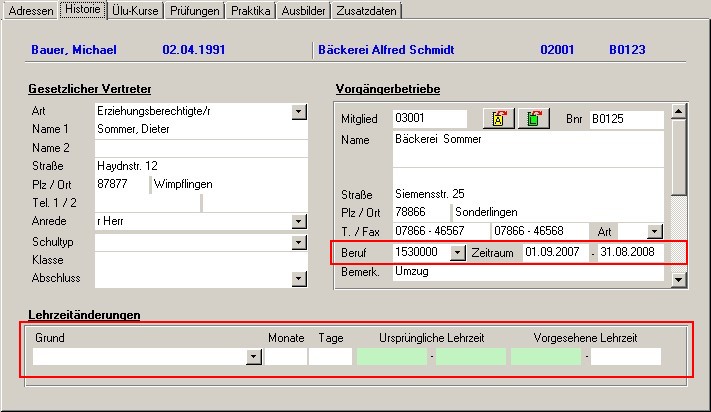Click the Monate input field
Viewport: 711px width, 412px height.
point(285,356)
